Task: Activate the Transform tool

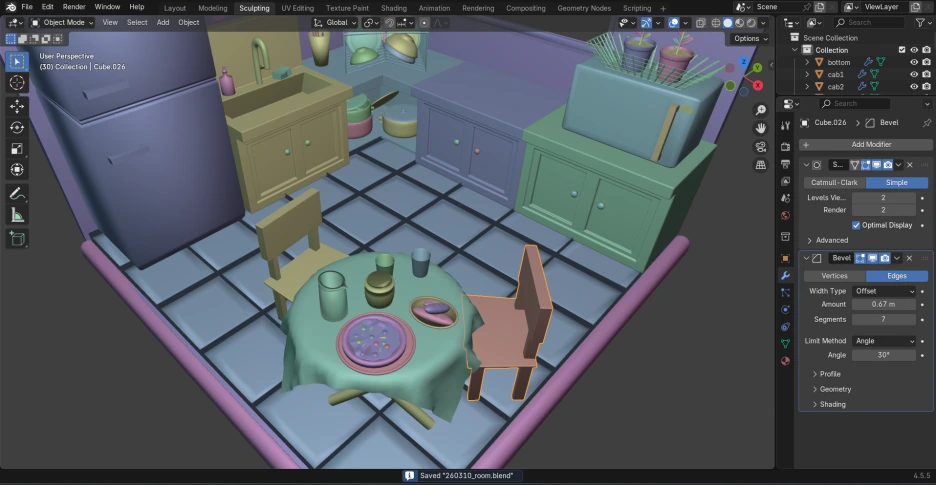Action: [17, 170]
